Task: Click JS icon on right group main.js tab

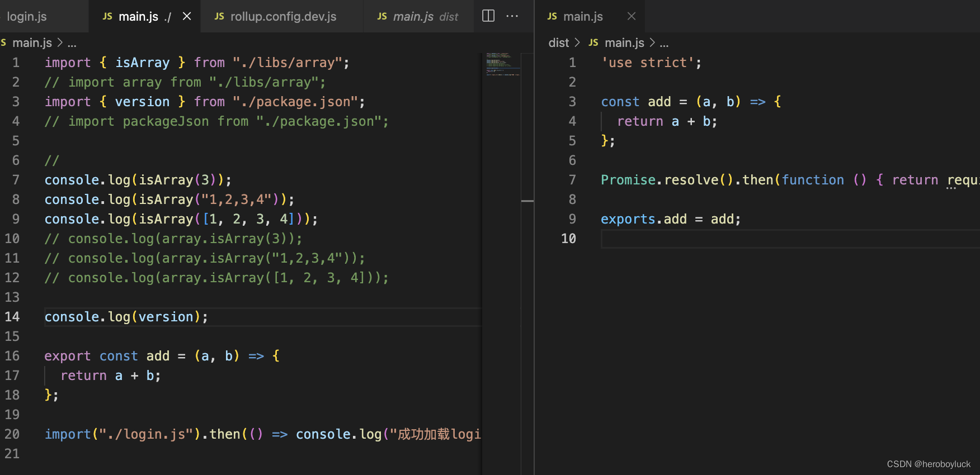Action: 552,16
